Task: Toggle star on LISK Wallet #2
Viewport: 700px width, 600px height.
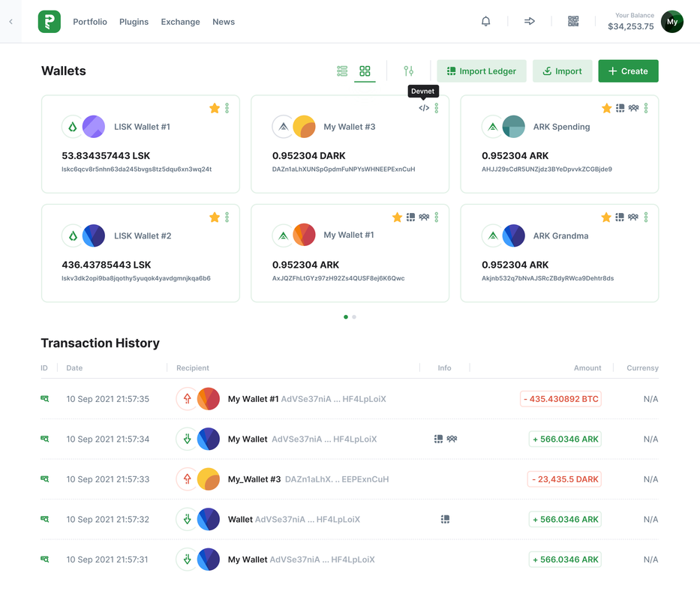Action: click(x=215, y=217)
